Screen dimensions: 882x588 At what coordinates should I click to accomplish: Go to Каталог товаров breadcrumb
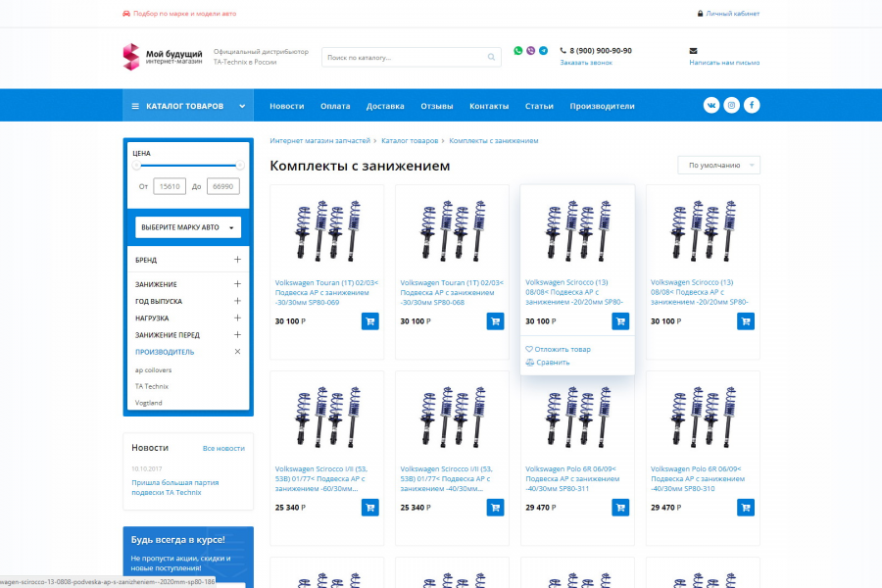[410, 141]
